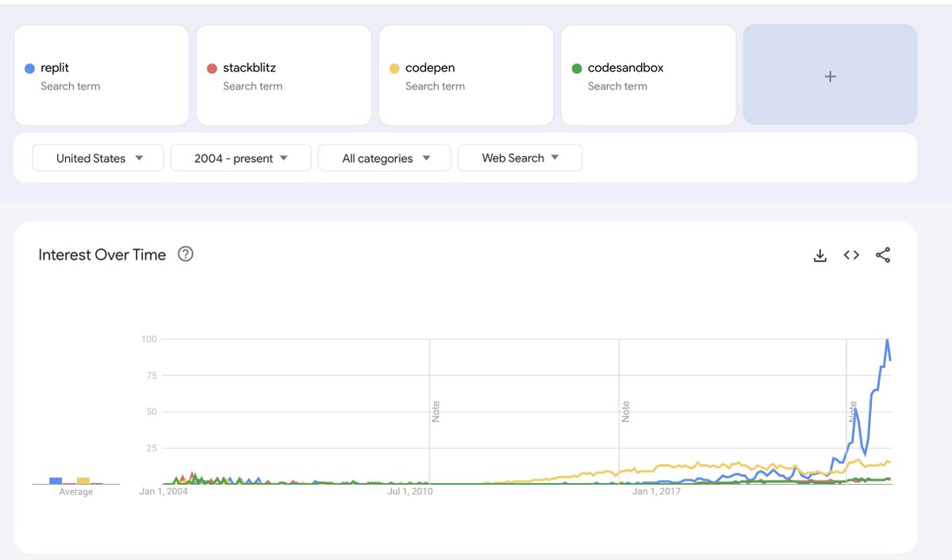Viewport: 952px width, 560px height.
Task: Click the Interest Over Time heading
Action: point(102,255)
